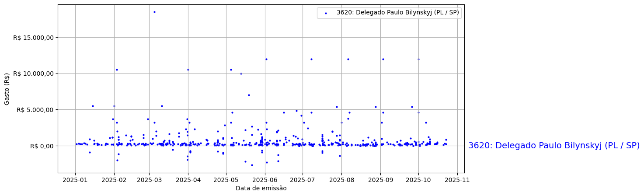Click the 'Gasto (R$)' y-axis title

pos(7,89)
